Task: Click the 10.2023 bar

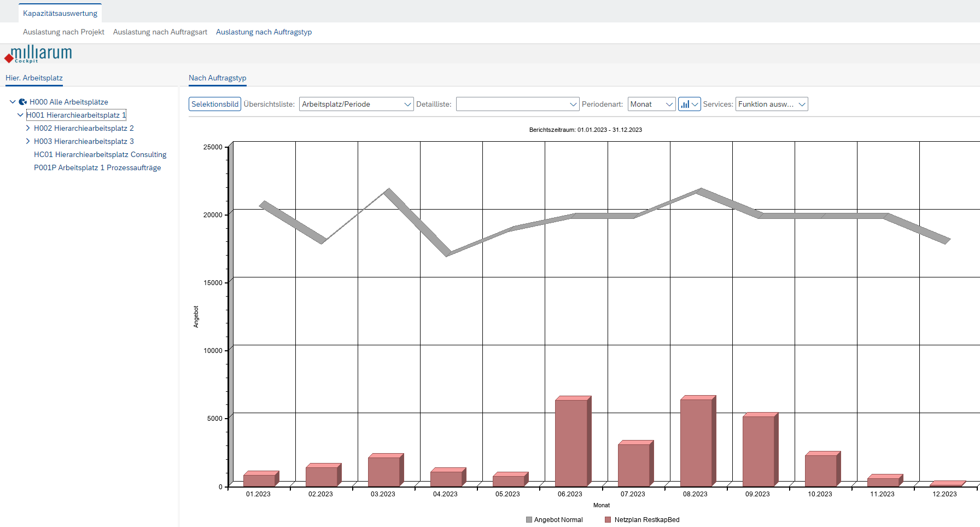Action: pyautogui.click(x=822, y=469)
